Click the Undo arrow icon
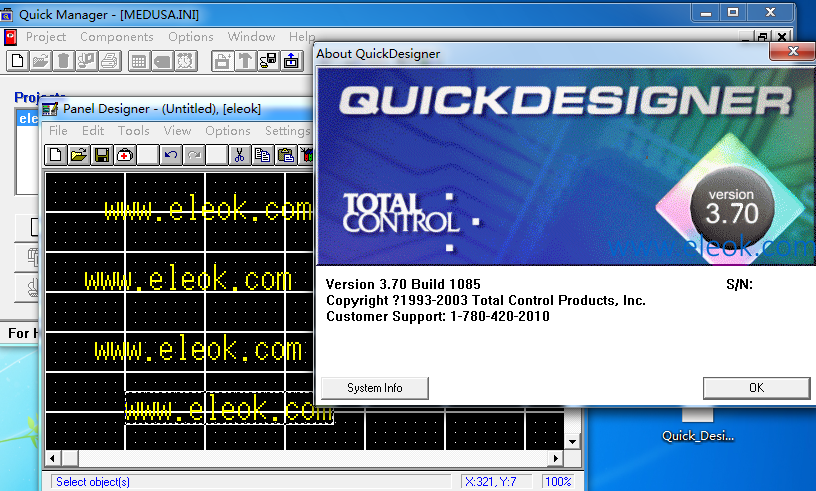 [x=171, y=155]
